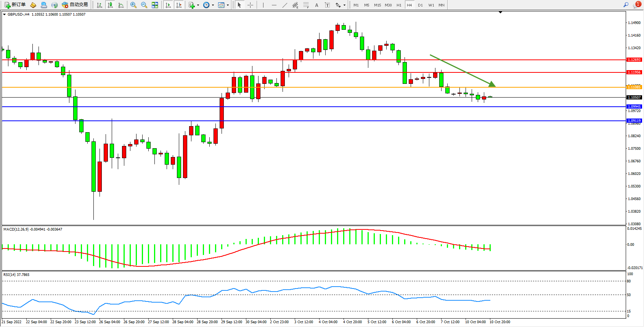The height and width of the screenshot is (327, 644).
Task: Switch to the M15 timeframe
Action: tap(377, 5)
